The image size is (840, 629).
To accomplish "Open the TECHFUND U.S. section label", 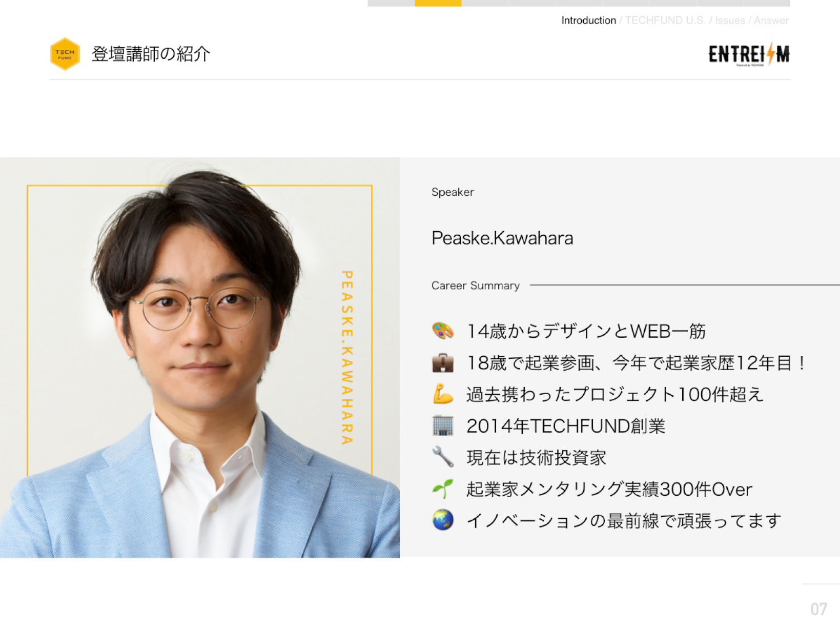I will point(665,21).
